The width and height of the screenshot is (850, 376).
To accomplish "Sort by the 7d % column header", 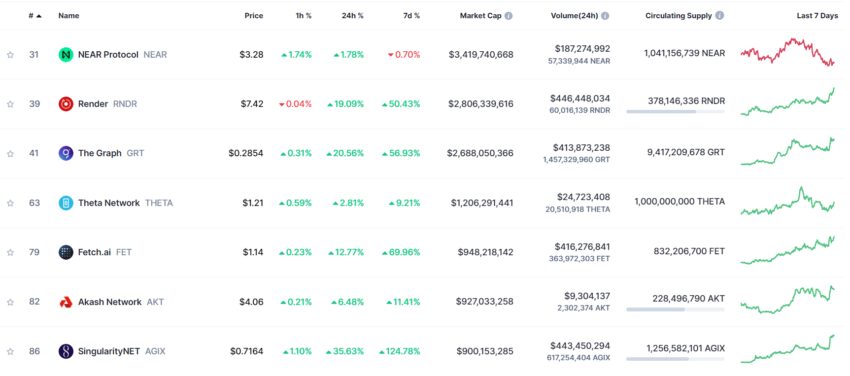I will [410, 16].
